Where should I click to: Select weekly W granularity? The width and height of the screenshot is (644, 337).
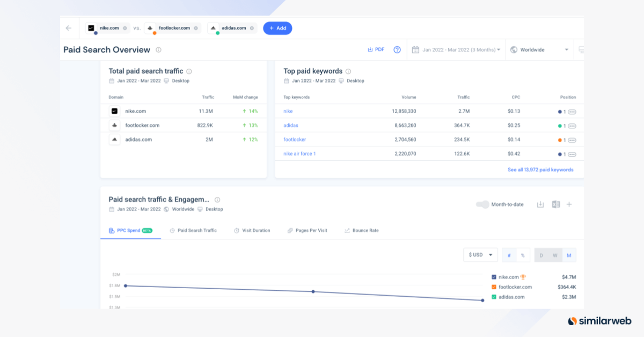(x=555, y=255)
